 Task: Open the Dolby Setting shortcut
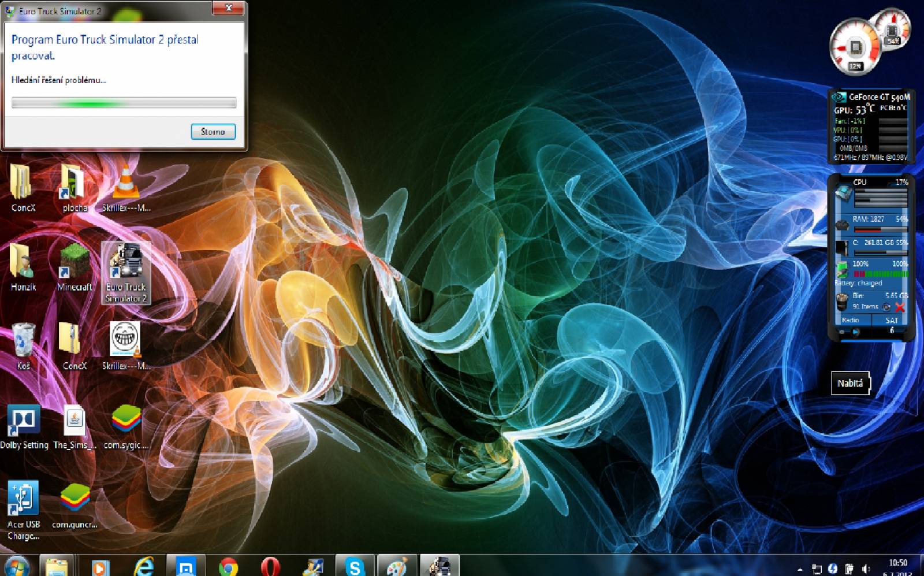click(x=24, y=426)
